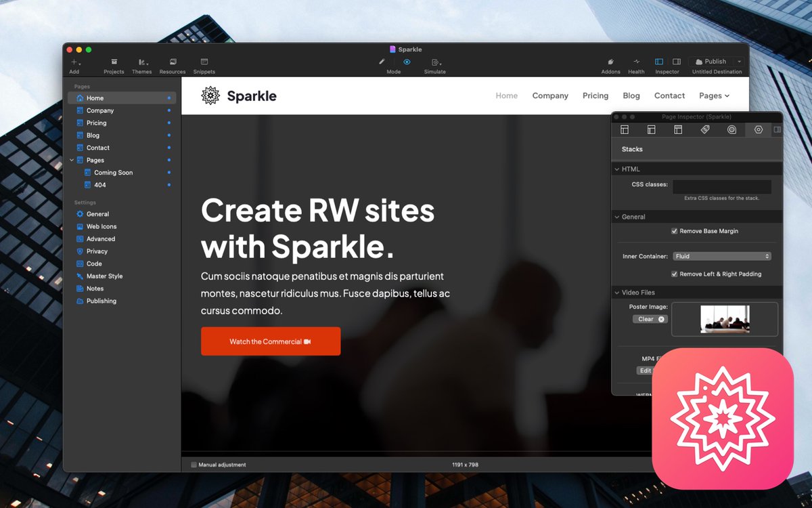The image size is (812, 508).
Task: Open the Snippets toolbar icon
Action: click(204, 62)
